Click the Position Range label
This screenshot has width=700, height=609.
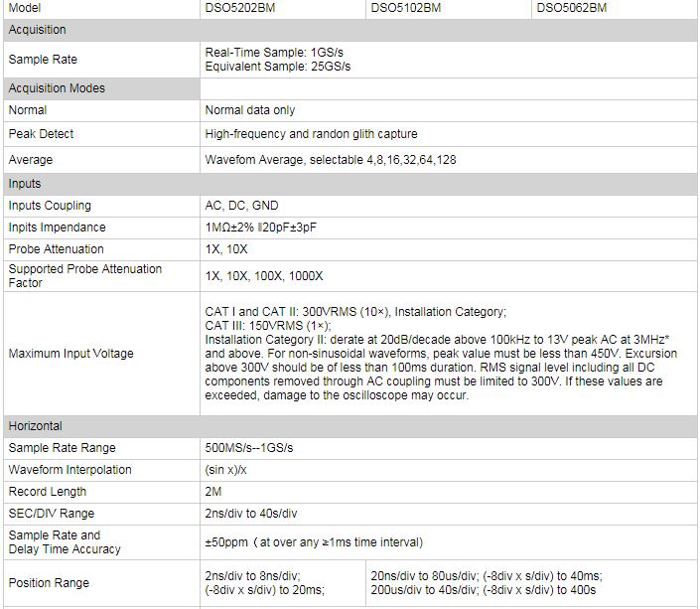coord(49,583)
